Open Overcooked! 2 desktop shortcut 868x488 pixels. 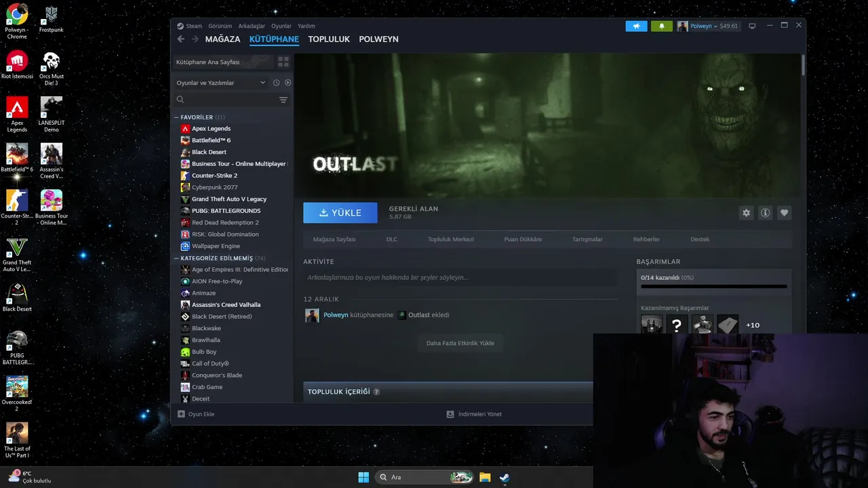[17, 393]
